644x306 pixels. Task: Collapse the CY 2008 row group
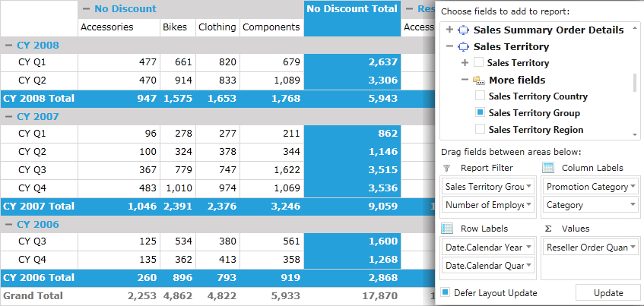(8, 46)
